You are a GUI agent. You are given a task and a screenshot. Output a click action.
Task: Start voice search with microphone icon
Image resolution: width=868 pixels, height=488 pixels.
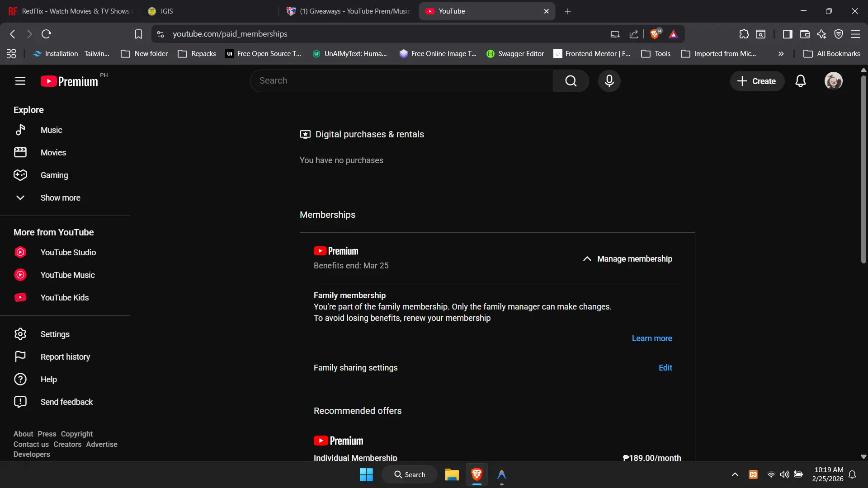point(609,81)
